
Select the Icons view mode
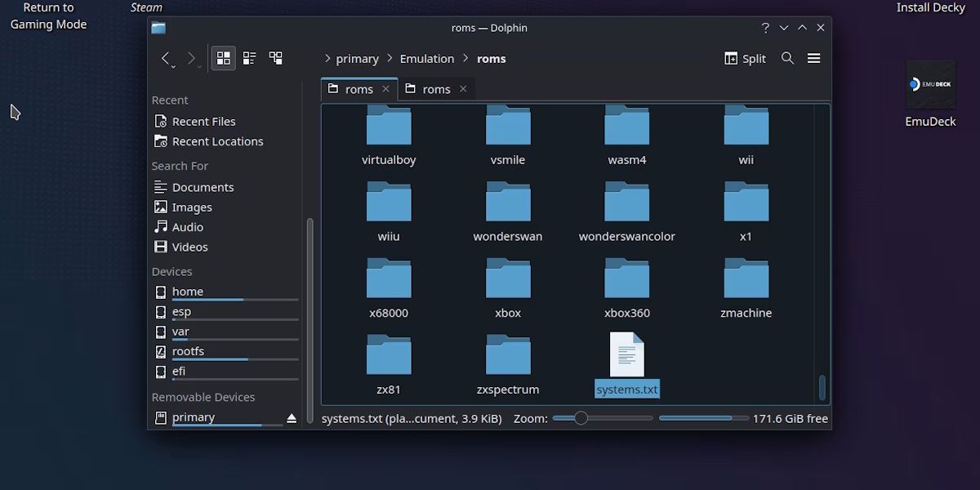click(223, 58)
